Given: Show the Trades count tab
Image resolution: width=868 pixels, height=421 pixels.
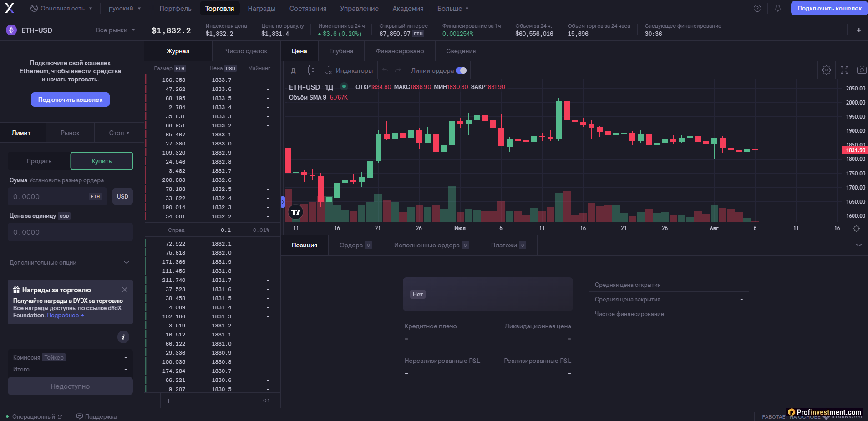Looking at the screenshot, I should [246, 51].
